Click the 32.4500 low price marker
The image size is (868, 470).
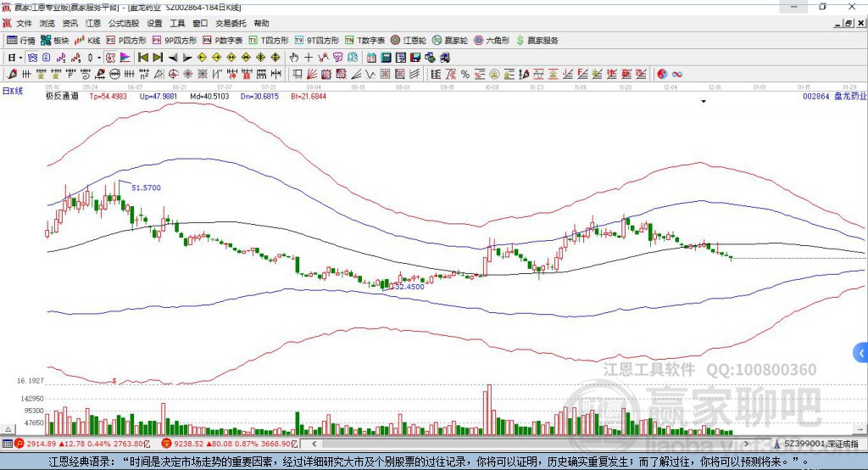click(x=409, y=287)
